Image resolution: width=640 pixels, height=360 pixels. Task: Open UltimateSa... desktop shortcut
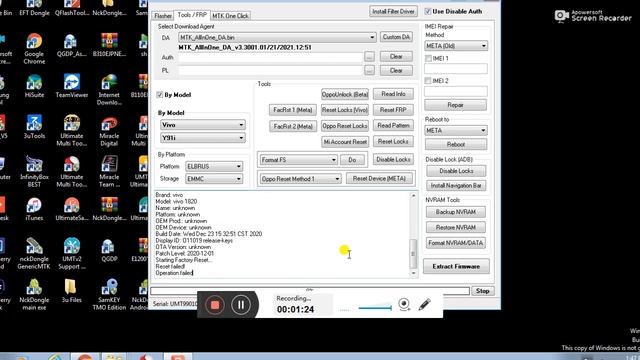point(71,209)
